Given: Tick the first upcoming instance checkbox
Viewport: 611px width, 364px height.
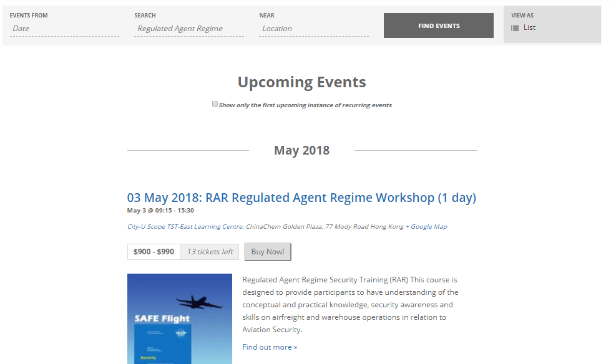Looking at the screenshot, I should tap(215, 104).
